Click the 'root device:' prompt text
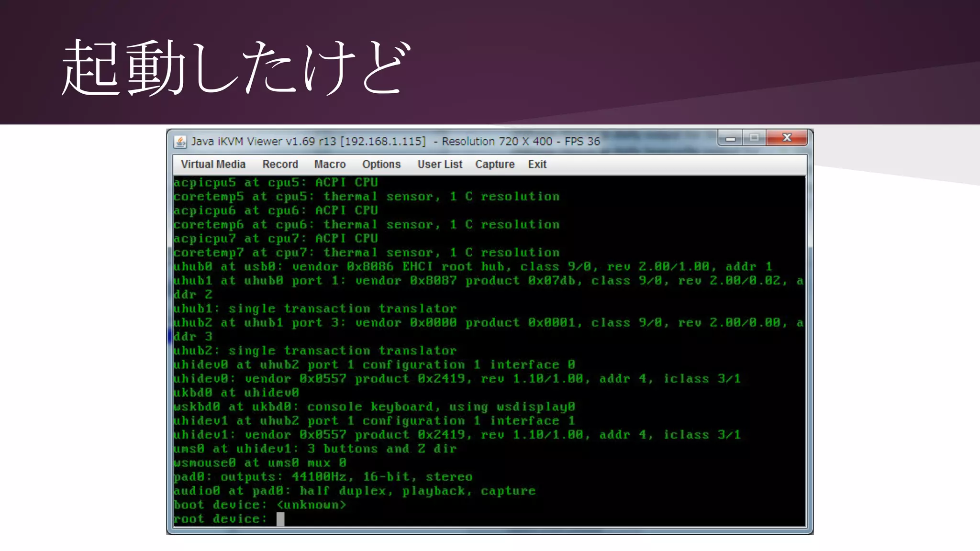Viewport: 980px width, 551px height. (x=220, y=519)
